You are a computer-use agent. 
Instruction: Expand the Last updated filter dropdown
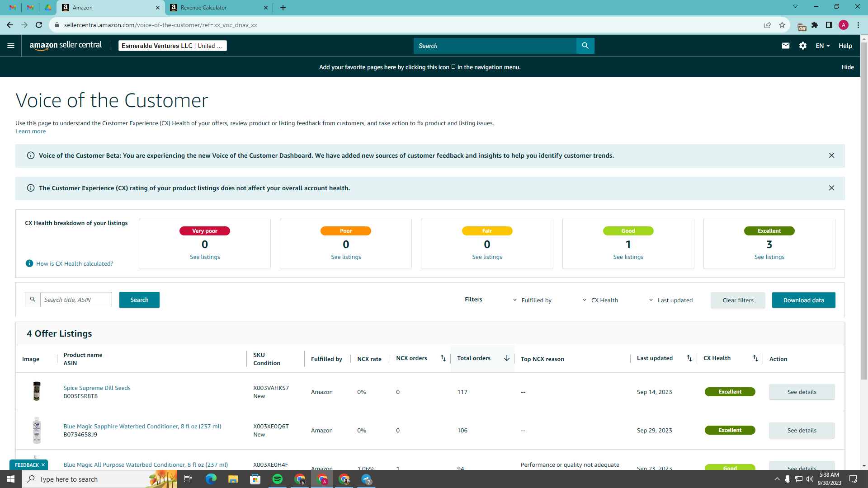click(671, 300)
